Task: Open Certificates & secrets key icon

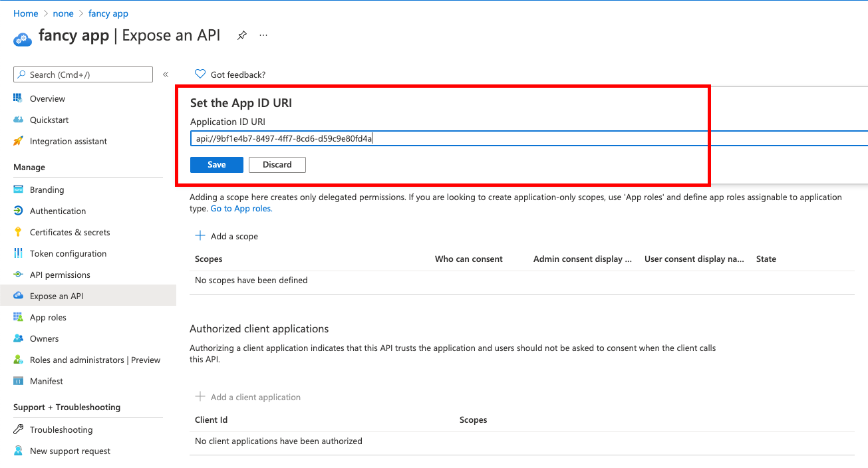Action: (x=20, y=232)
